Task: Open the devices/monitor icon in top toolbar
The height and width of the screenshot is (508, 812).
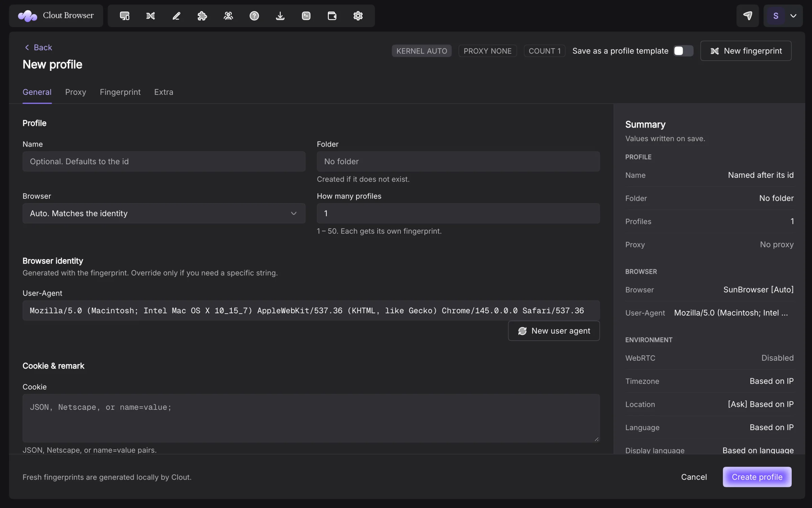Action: point(125,16)
